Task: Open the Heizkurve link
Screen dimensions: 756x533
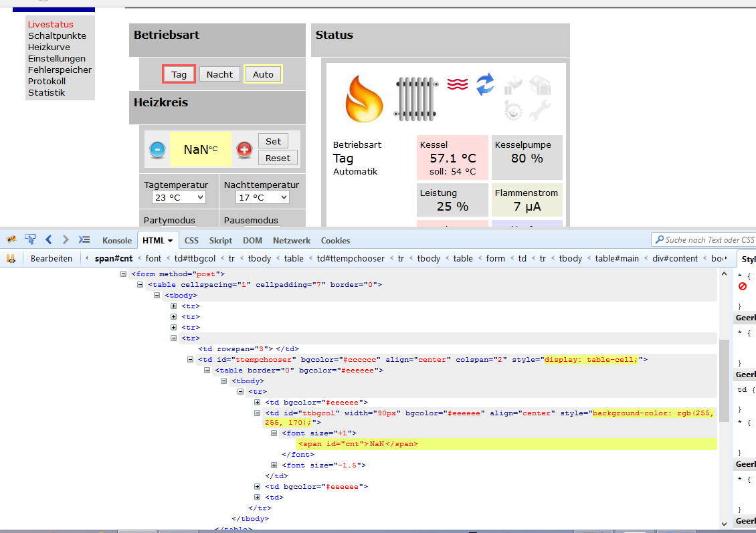Action: (x=49, y=47)
